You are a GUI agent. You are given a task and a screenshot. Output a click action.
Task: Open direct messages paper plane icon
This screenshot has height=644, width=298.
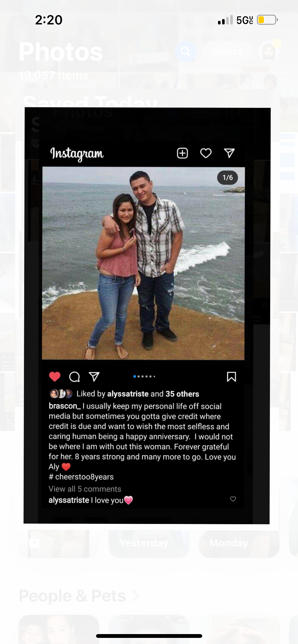pos(229,153)
